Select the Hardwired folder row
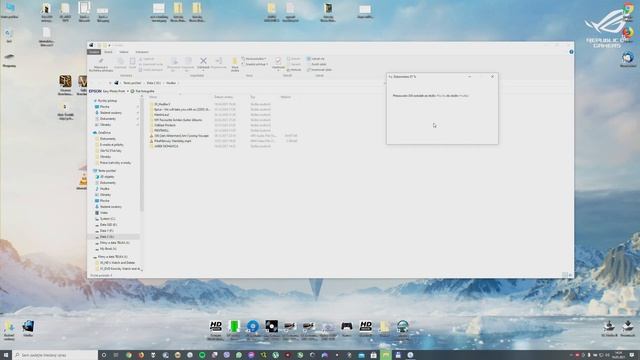The height and width of the screenshot is (360, 640). [x=223, y=115]
